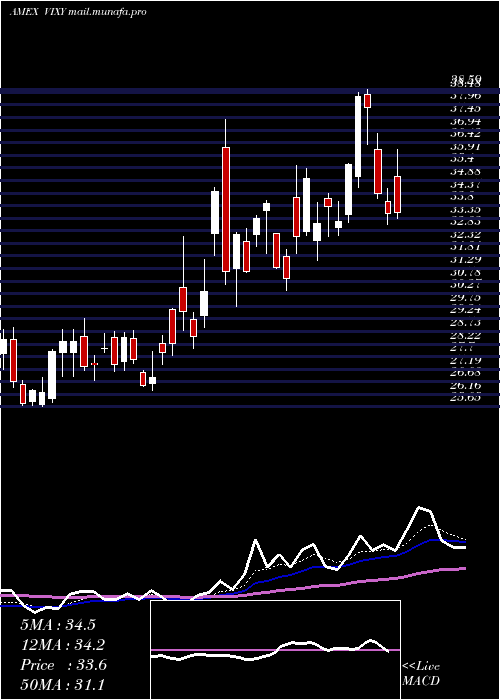Image resolution: width=500 pixels, height=700 pixels.
Task: Click the 36.94 price axis label
Action: click(x=465, y=121)
